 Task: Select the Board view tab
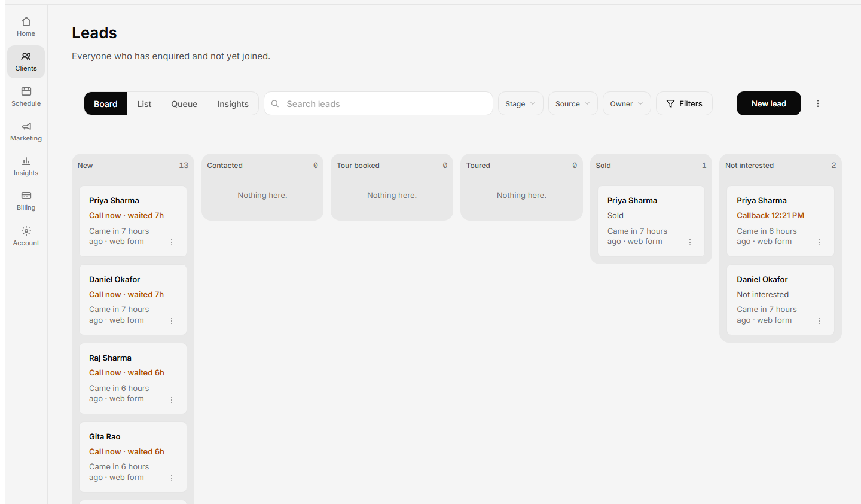(x=106, y=103)
